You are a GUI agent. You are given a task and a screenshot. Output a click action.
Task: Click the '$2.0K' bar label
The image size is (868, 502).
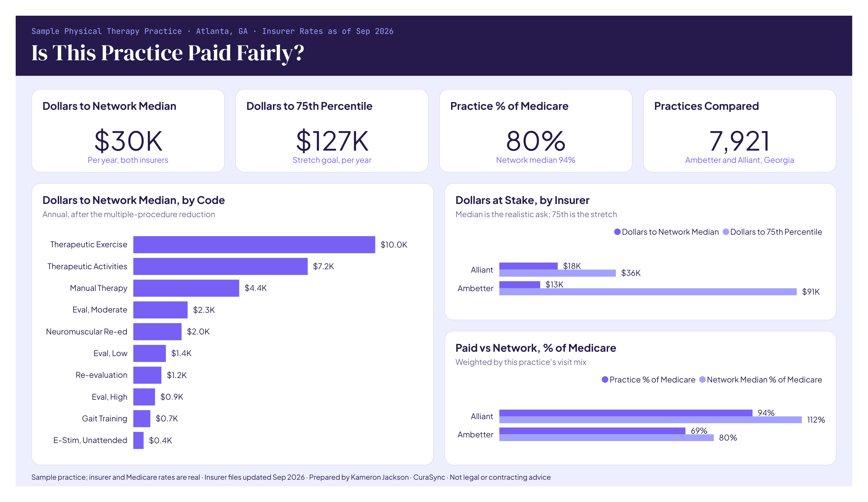click(x=198, y=331)
